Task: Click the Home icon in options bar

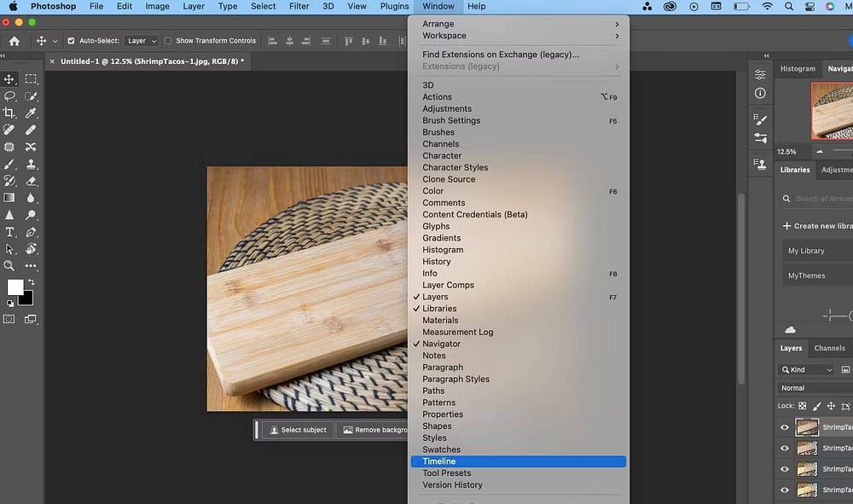Action: [15, 41]
